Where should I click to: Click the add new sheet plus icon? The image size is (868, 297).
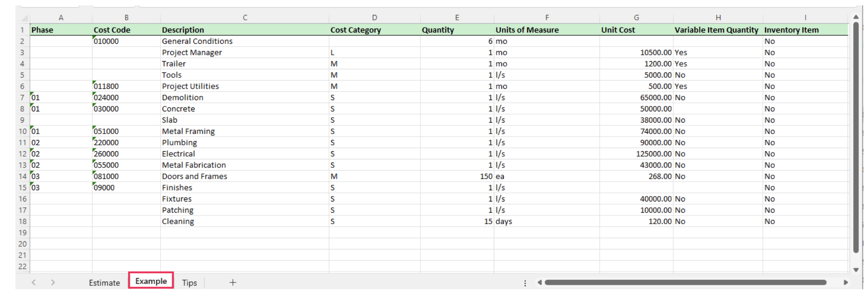click(x=232, y=283)
